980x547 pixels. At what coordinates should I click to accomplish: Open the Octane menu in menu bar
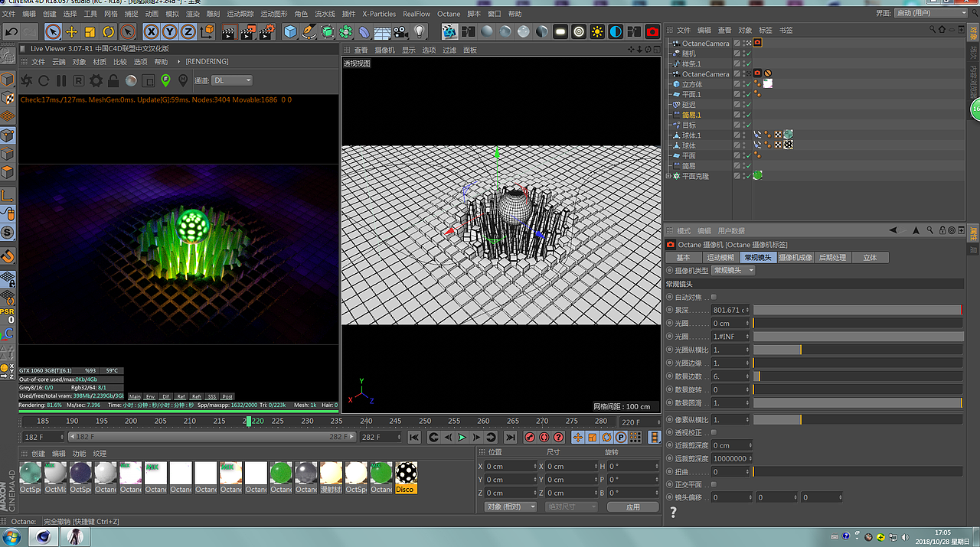coord(449,14)
